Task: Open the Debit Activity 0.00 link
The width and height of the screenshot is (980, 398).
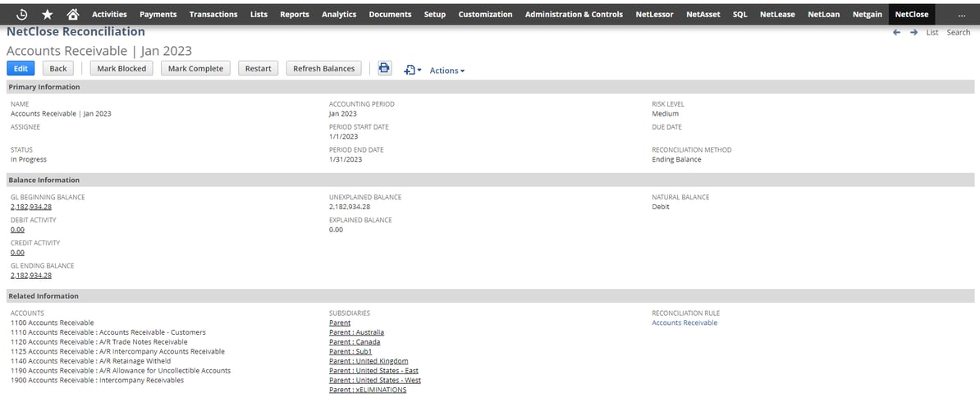Action: (17, 230)
